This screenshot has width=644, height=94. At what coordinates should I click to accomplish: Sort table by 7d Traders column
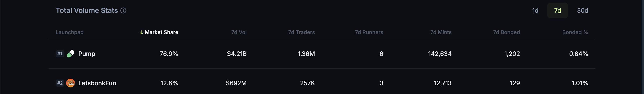tap(301, 32)
